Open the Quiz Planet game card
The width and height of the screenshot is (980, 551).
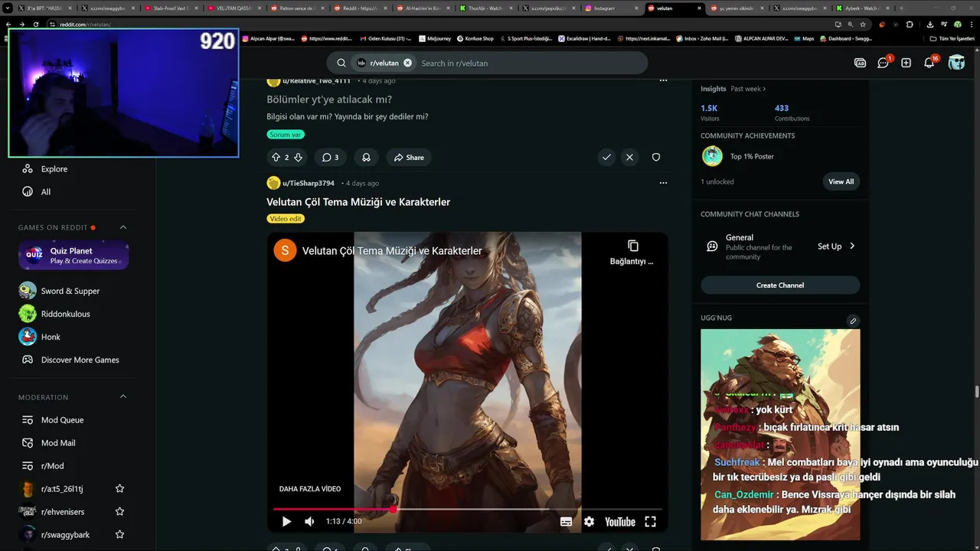tap(73, 256)
